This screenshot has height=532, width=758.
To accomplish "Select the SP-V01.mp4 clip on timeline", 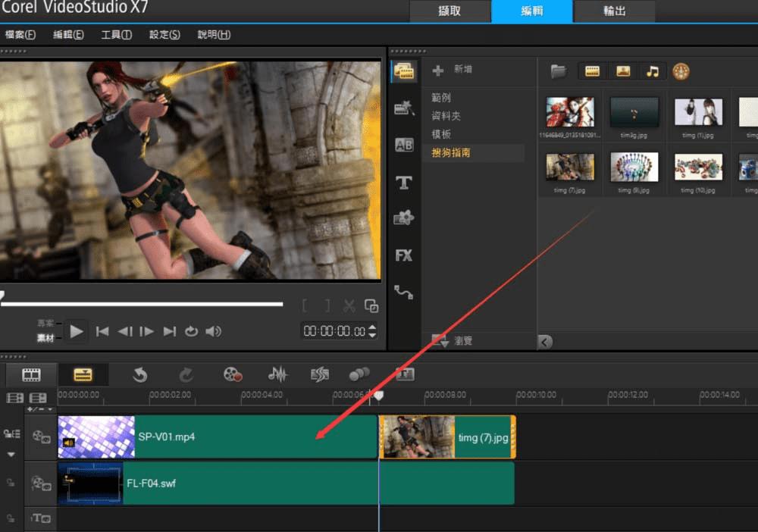I will [227, 437].
